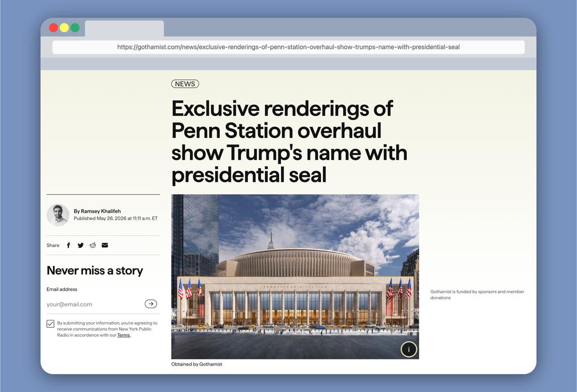Viewport: 577px width, 392px height.
Task: Click the NEWS category tag
Action: (185, 84)
